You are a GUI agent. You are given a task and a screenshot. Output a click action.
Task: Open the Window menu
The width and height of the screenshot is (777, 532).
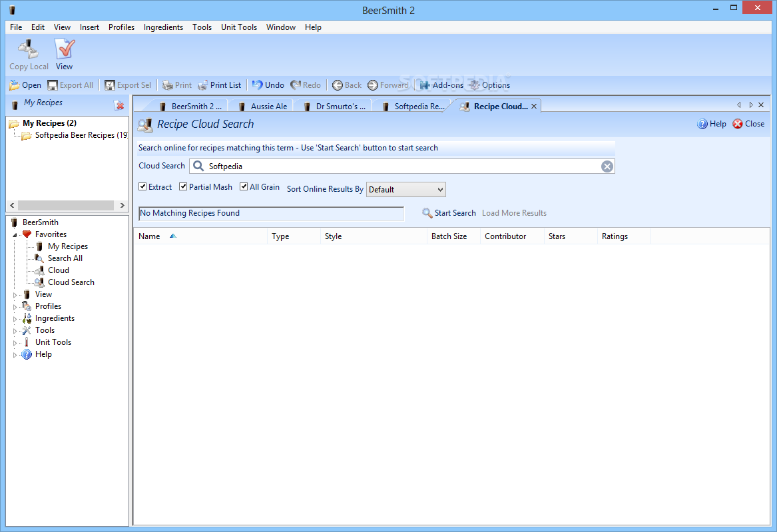click(280, 27)
